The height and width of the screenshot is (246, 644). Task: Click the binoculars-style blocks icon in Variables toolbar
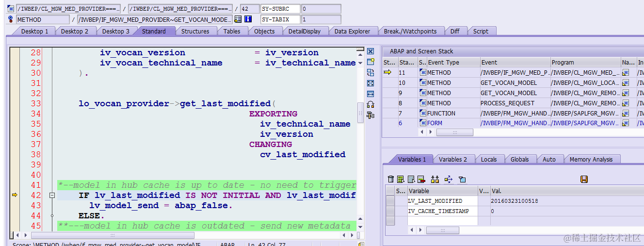(x=435, y=180)
